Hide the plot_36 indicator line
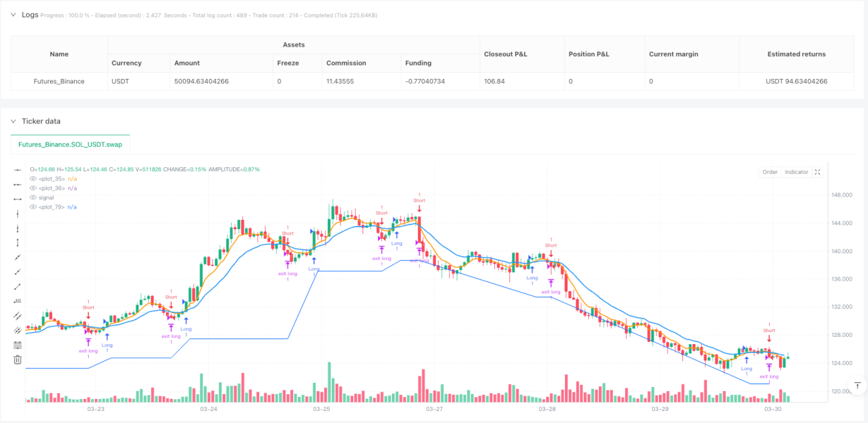Screen dimensions: 868x423 point(34,188)
